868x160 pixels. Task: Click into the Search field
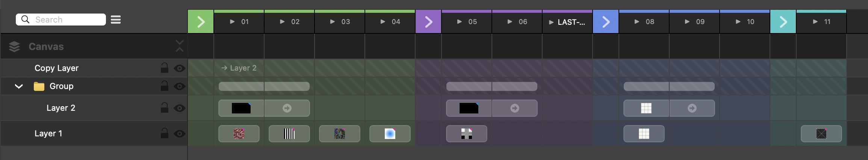click(x=68, y=20)
